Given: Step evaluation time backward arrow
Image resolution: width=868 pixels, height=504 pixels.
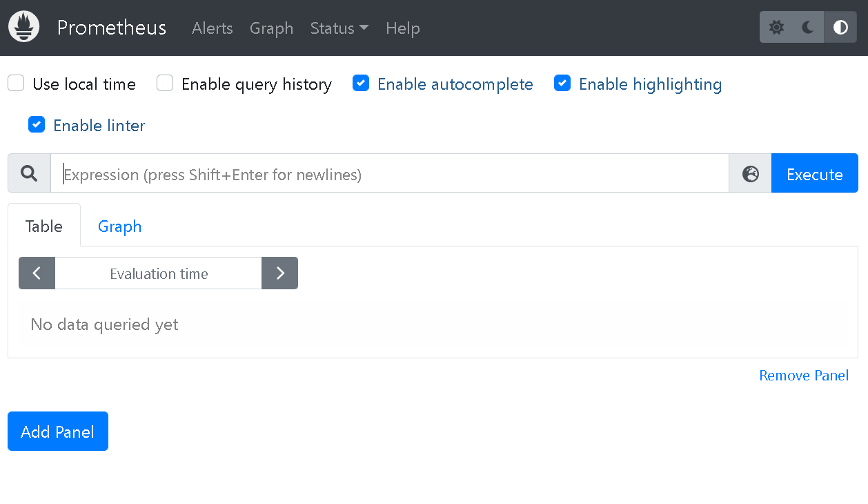Looking at the screenshot, I should click(x=37, y=273).
